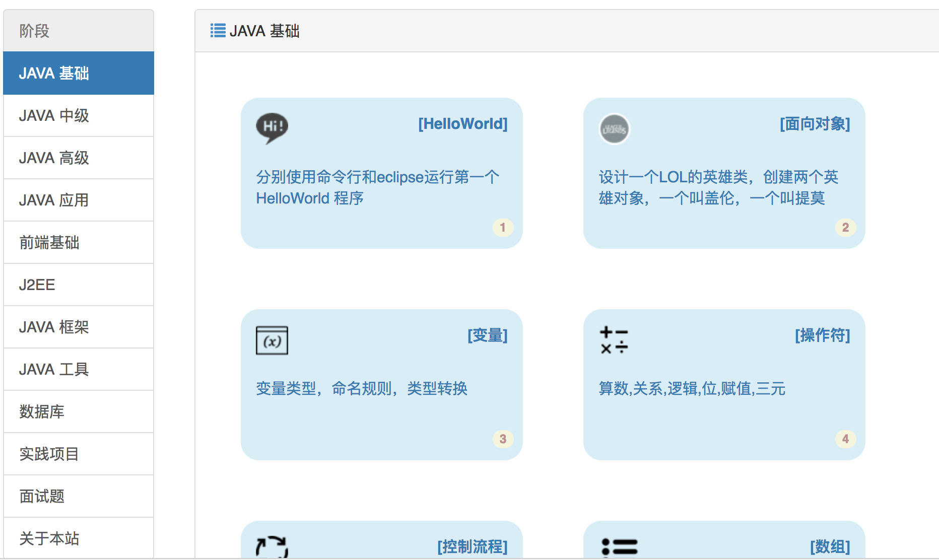Select 前端基础 from the stage list
The height and width of the screenshot is (560, 939).
click(48, 242)
